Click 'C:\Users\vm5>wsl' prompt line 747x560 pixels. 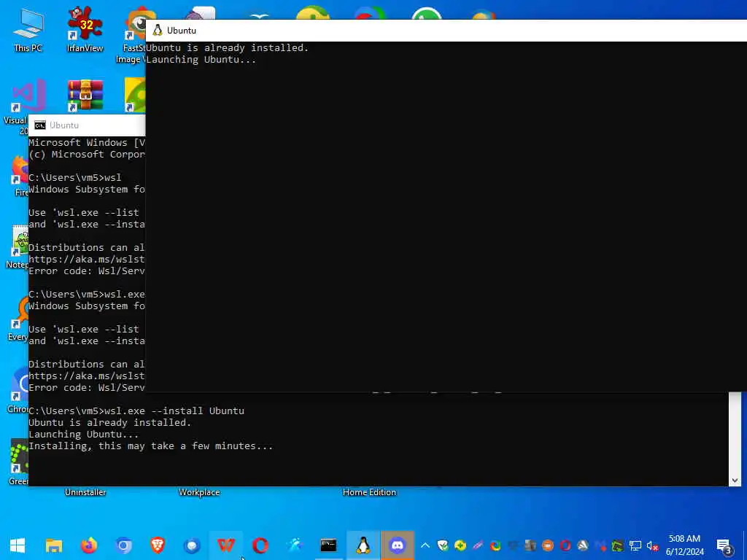point(75,178)
